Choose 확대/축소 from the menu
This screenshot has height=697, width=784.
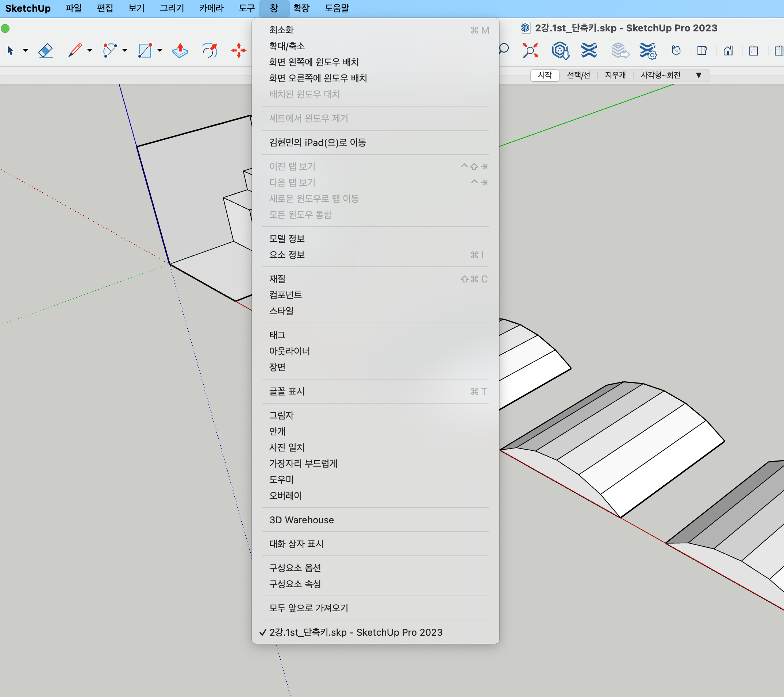point(375,46)
